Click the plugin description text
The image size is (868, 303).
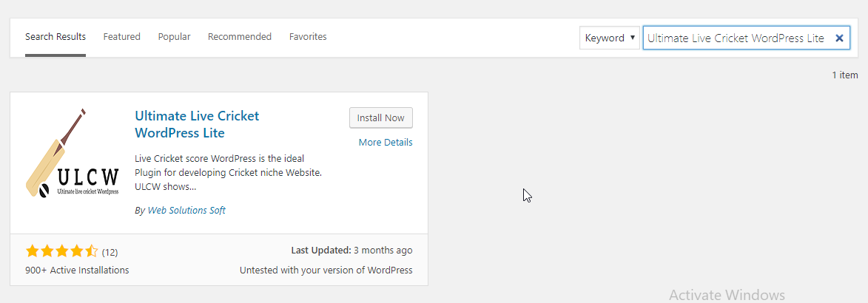pos(228,172)
